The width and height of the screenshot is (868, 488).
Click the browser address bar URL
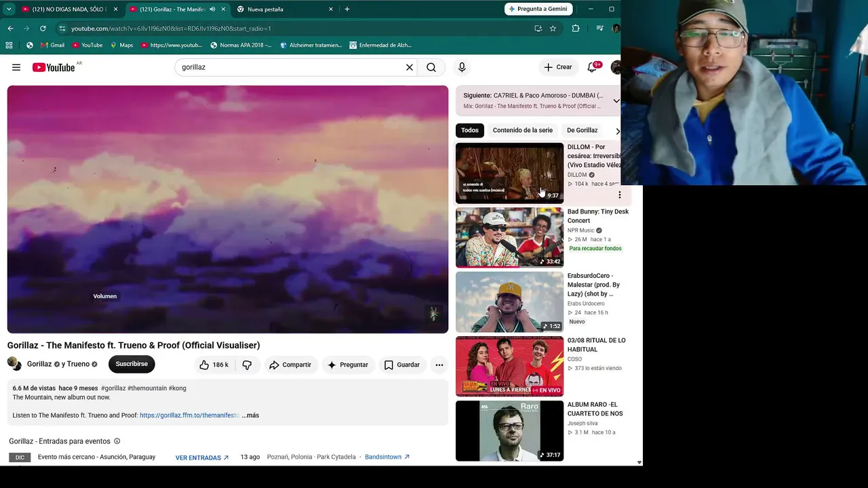(x=171, y=28)
